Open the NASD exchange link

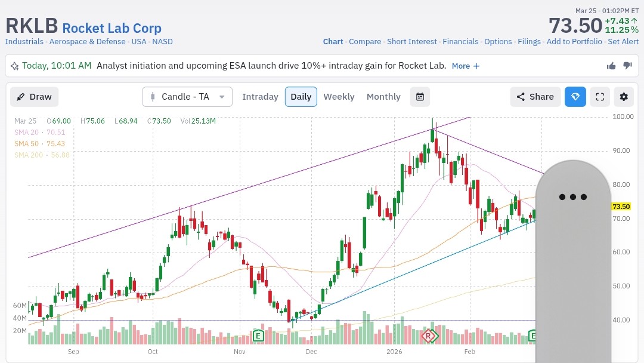point(163,42)
